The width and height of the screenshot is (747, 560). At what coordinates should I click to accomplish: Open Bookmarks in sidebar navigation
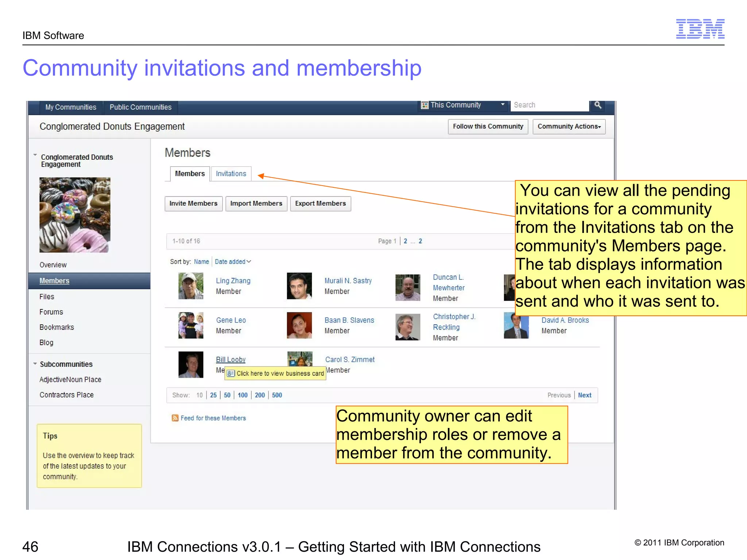coord(57,327)
